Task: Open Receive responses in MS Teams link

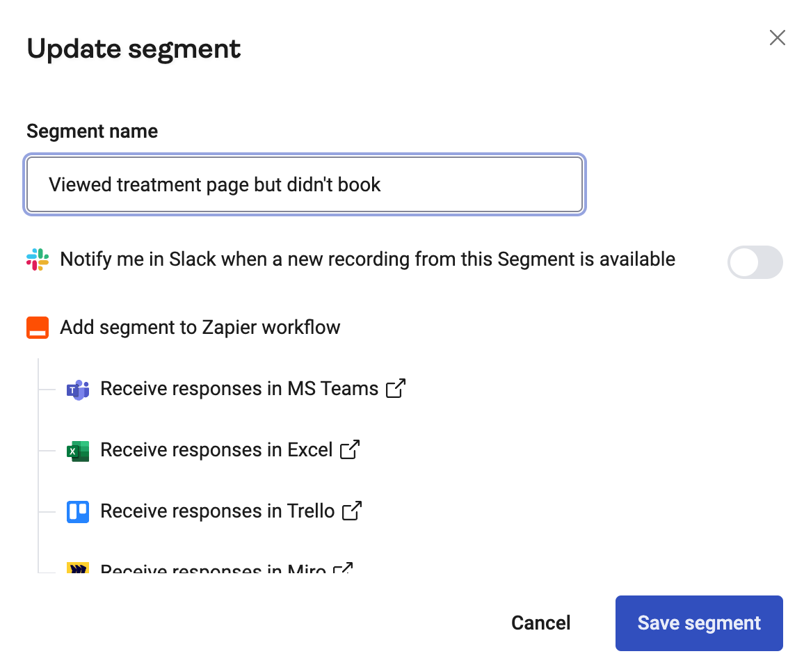Action: 239,389
